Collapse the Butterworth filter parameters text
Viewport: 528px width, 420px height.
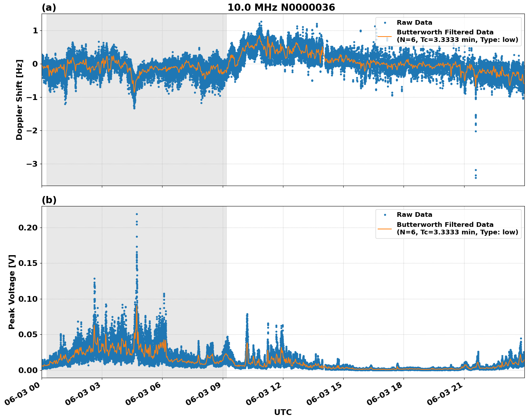click(456, 40)
